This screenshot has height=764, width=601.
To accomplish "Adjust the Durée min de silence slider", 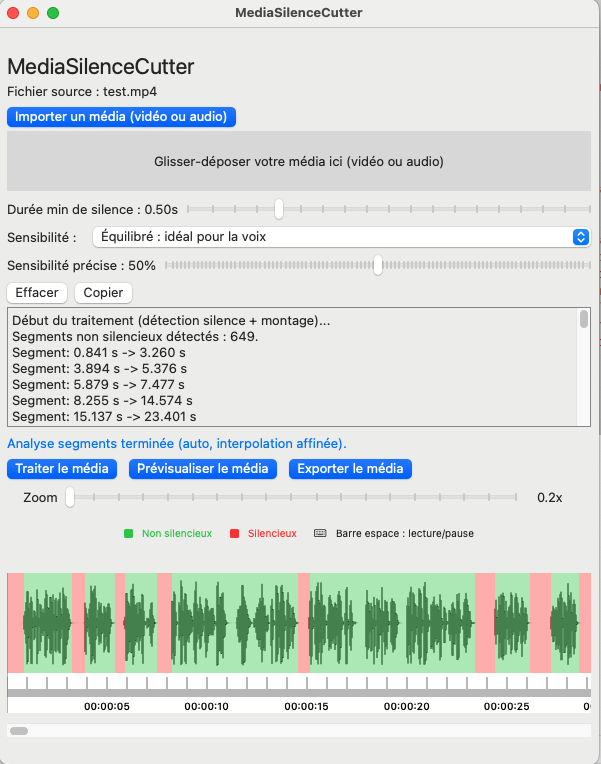I will tap(279, 209).
